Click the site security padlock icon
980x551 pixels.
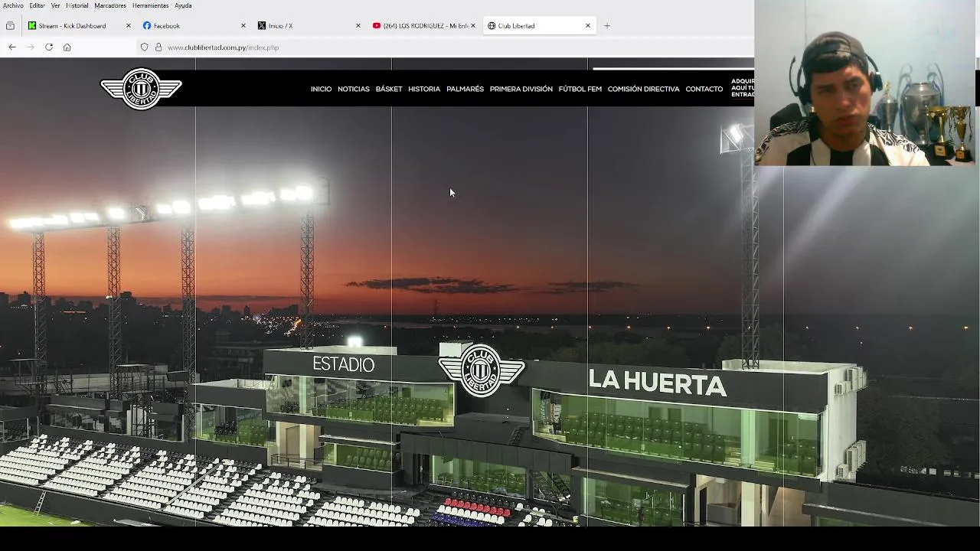(x=158, y=47)
